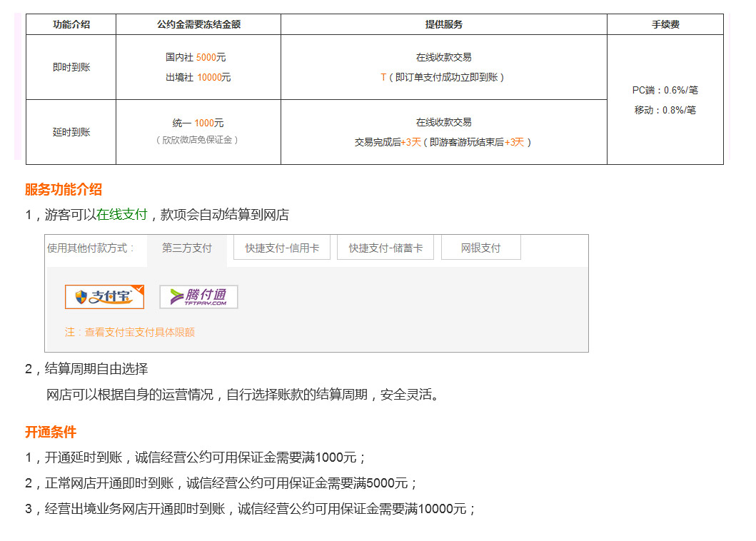756x541 pixels.
Task: Click the green 在线支付 link
Action: (122, 215)
